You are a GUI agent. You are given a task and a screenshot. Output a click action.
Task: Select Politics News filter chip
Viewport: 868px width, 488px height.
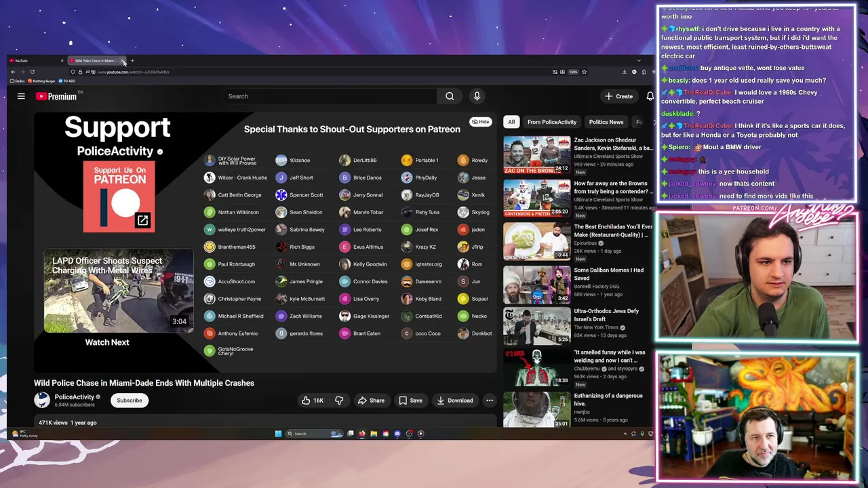pyautogui.click(x=606, y=122)
